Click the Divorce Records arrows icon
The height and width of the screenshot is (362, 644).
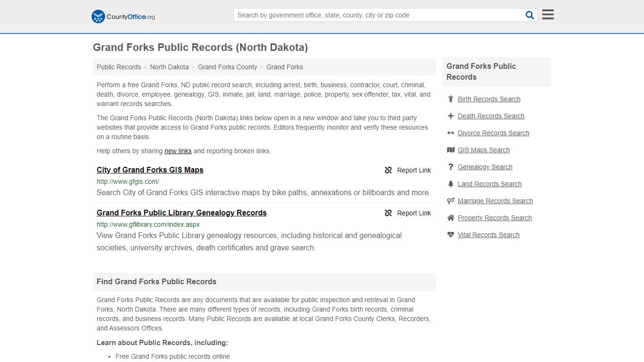coord(451,133)
